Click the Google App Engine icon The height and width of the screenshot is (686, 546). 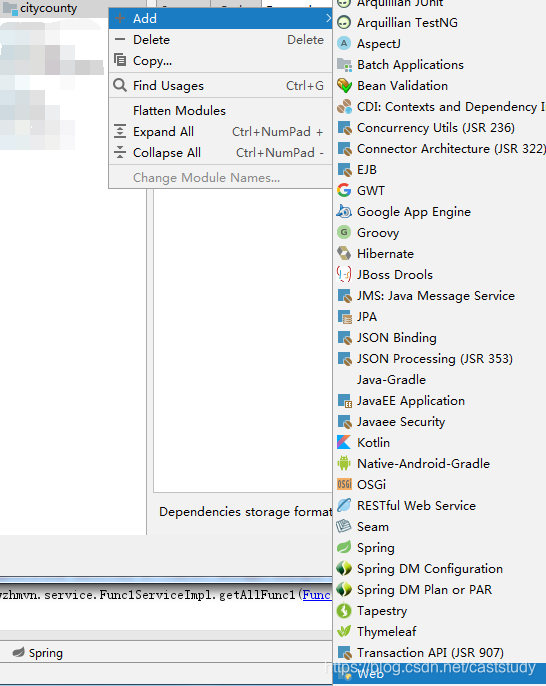tap(344, 212)
